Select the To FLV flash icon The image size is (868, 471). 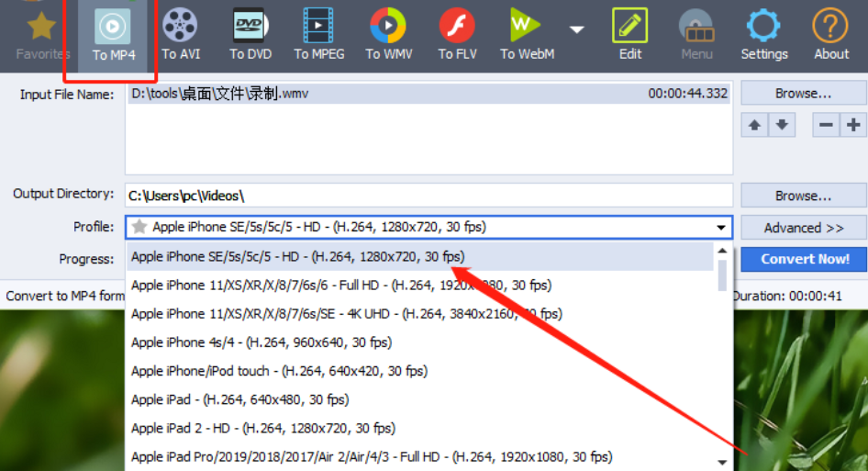(x=457, y=26)
